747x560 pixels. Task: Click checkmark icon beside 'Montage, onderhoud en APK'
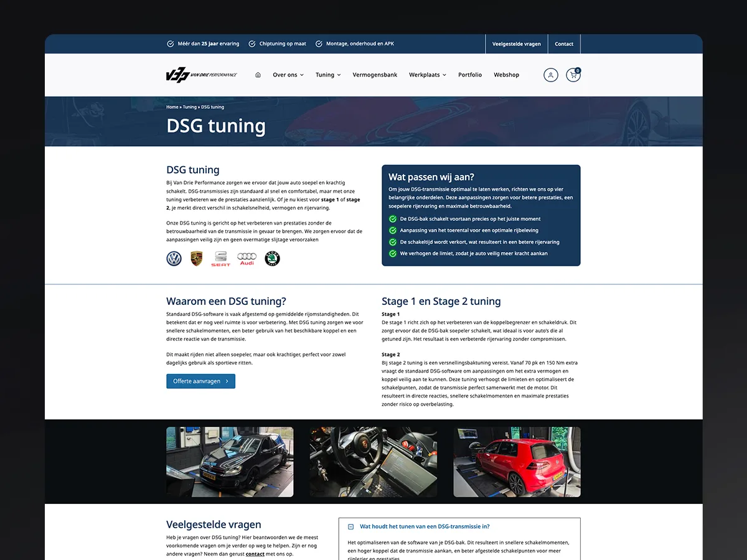tap(319, 44)
